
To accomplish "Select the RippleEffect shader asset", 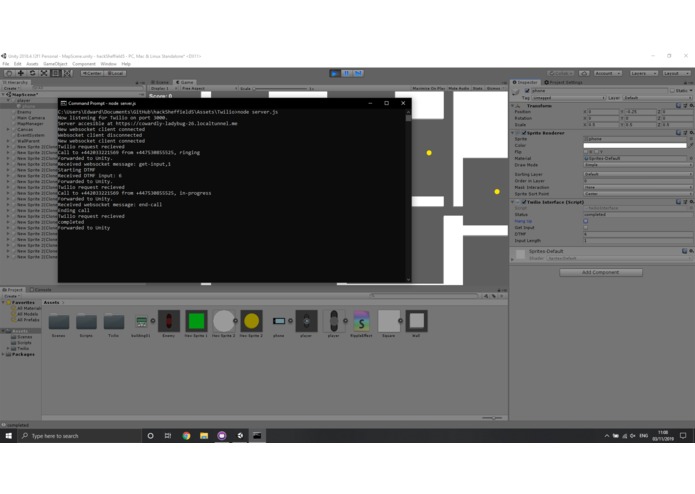I will [361, 321].
